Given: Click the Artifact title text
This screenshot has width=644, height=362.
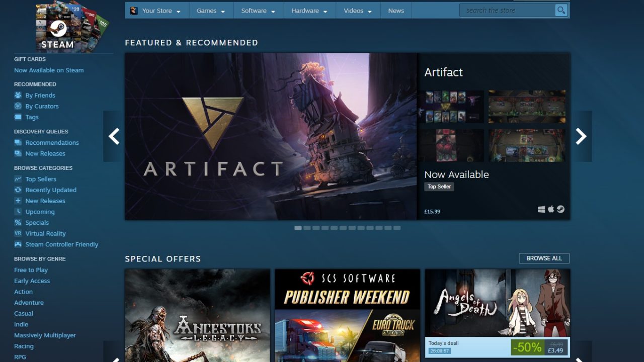Looking at the screenshot, I should [444, 72].
